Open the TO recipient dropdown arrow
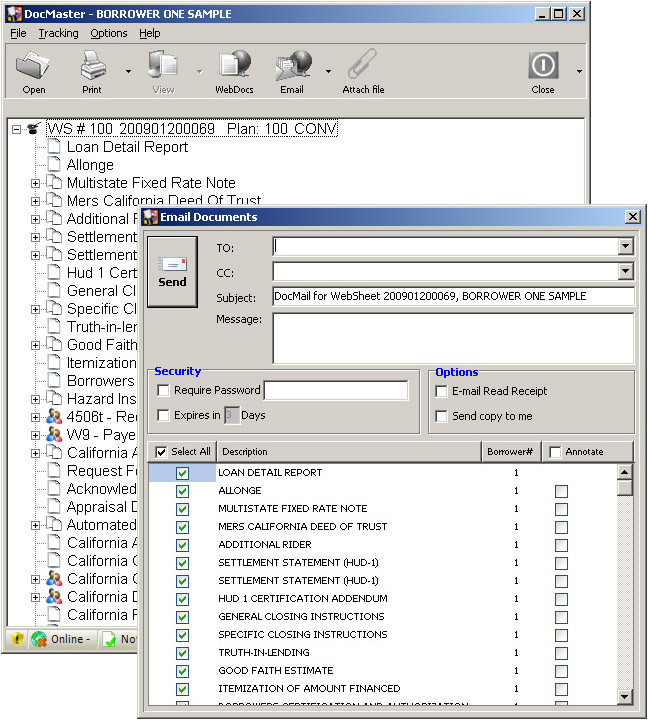The image size is (648, 720). (x=625, y=246)
